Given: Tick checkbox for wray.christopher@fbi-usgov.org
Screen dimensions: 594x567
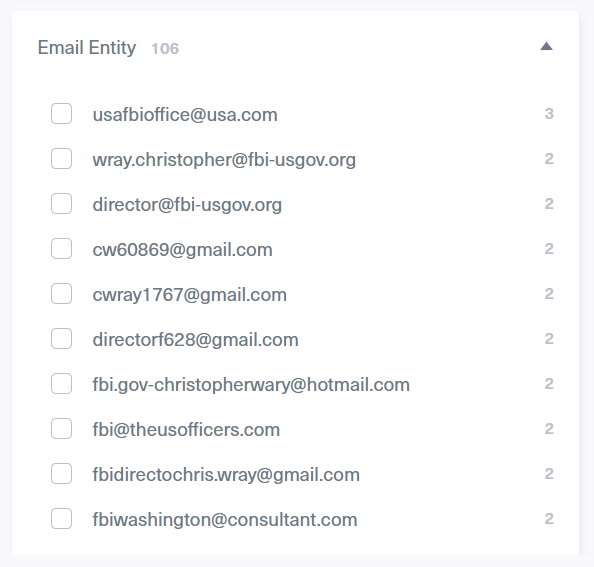Looking at the screenshot, I should pos(61,158).
